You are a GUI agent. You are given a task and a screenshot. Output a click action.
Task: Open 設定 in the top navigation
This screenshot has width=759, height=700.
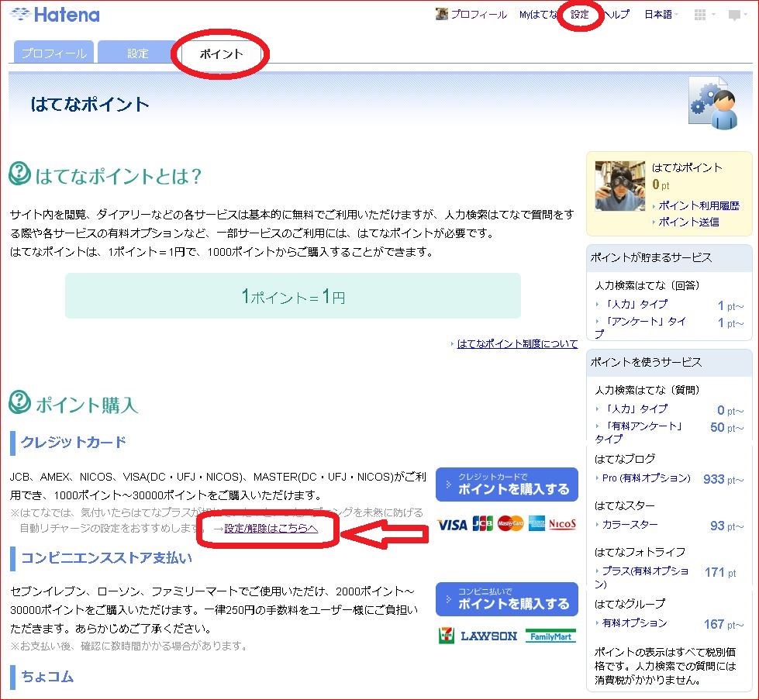pos(579,15)
